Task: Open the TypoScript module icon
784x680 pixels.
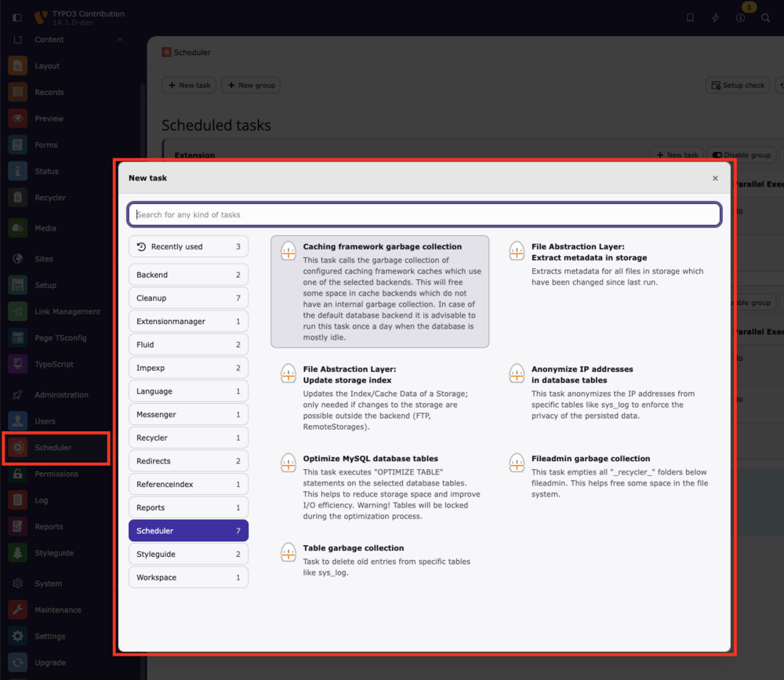Action: pos(17,364)
